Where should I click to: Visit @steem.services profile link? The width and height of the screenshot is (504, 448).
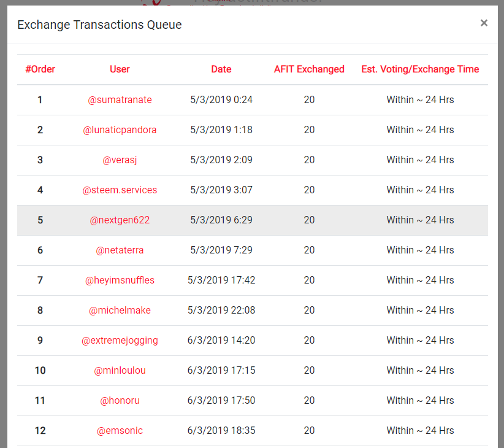(120, 190)
